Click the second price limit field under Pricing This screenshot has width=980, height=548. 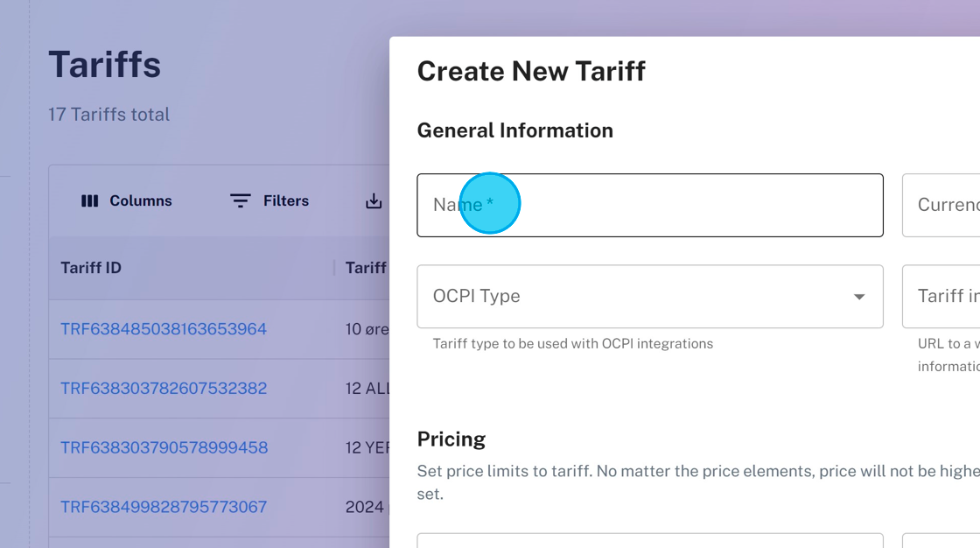pyautogui.click(x=941, y=540)
